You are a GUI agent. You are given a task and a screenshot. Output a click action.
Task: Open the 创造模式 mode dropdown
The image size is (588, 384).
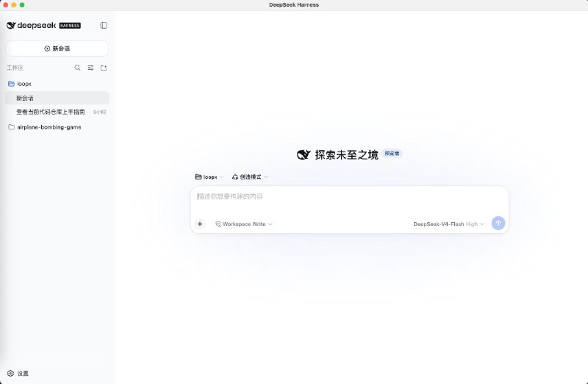250,177
